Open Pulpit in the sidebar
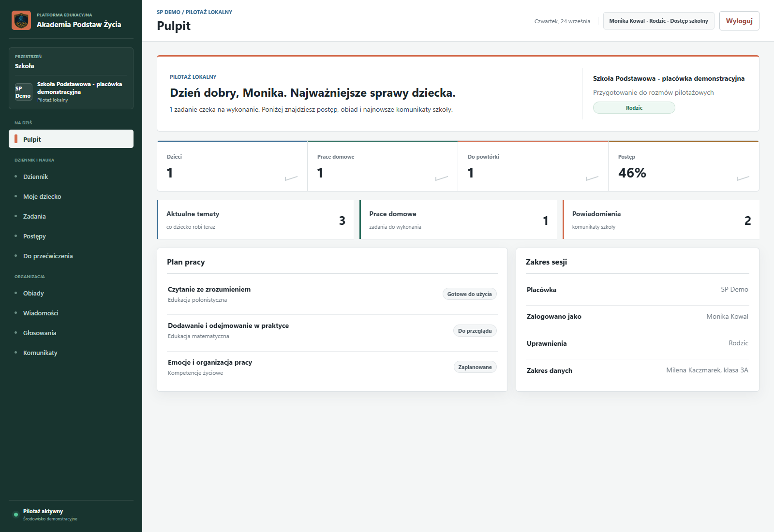The height and width of the screenshot is (532, 774). click(x=71, y=139)
